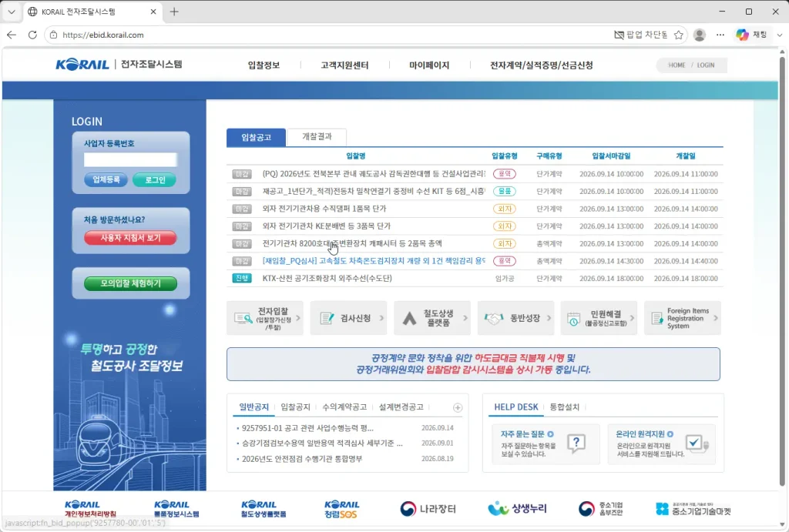Open 중소기업 옴부즈만 footer logo

coord(600,509)
